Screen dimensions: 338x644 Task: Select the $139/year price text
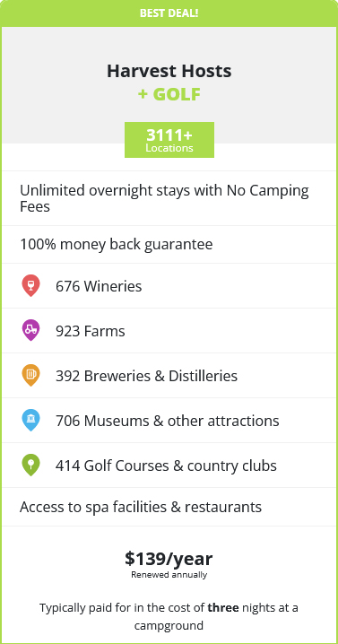[x=169, y=559]
